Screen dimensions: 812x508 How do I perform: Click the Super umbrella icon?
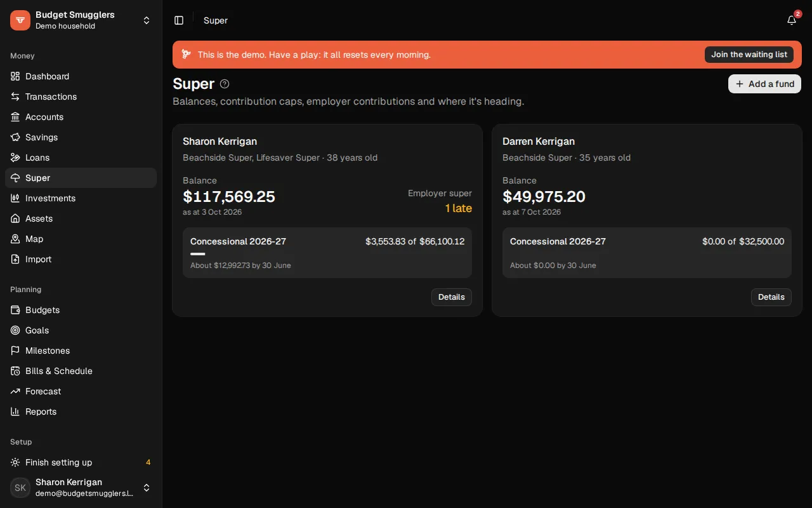(x=15, y=178)
